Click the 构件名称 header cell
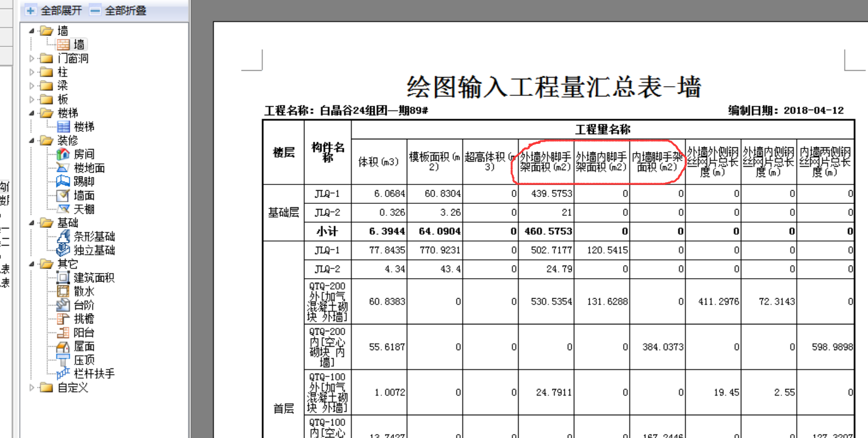The image size is (868, 438). (x=328, y=152)
